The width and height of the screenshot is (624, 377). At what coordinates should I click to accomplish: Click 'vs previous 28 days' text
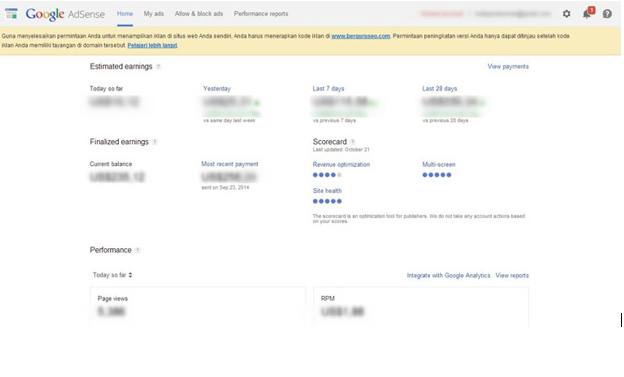click(445, 120)
